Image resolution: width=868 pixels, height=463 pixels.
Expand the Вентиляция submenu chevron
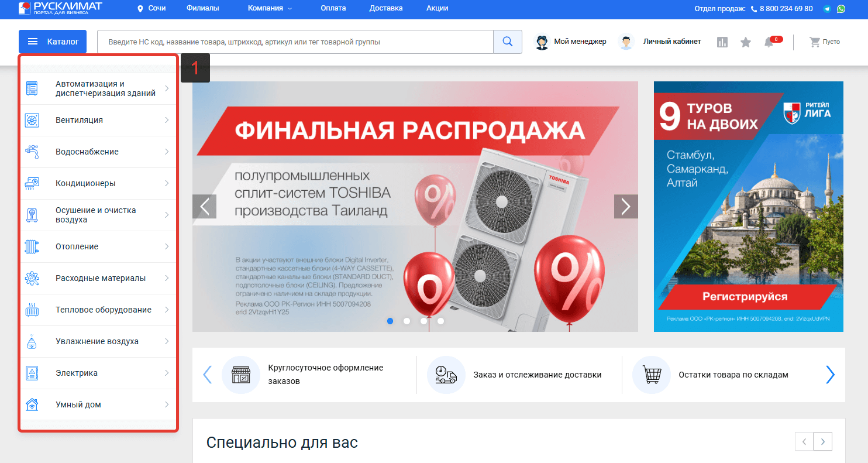167,120
